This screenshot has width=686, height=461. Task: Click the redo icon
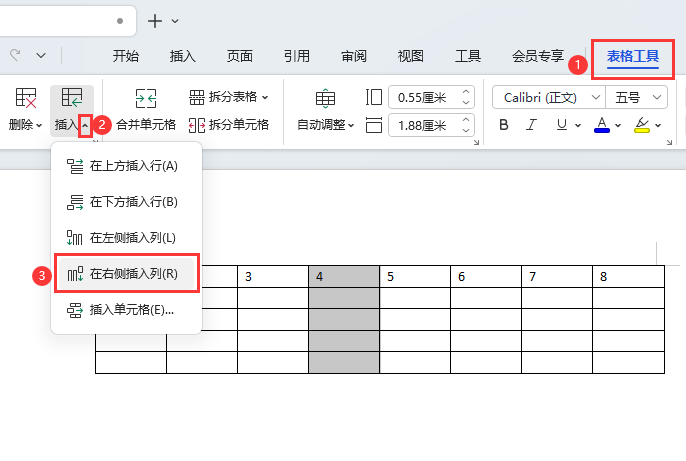point(15,55)
